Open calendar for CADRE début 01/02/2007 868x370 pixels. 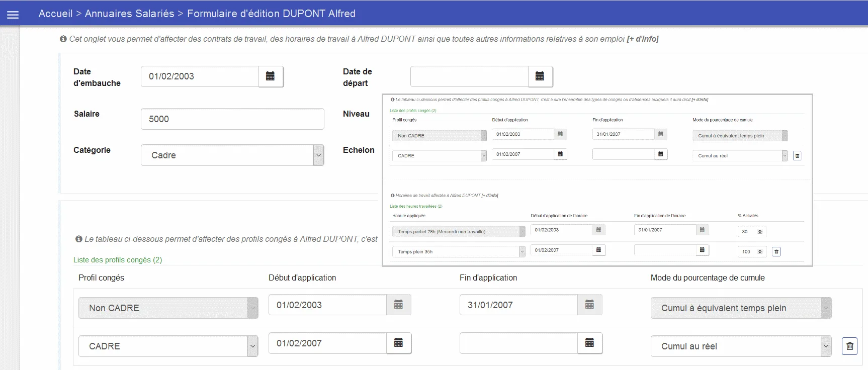tap(399, 343)
